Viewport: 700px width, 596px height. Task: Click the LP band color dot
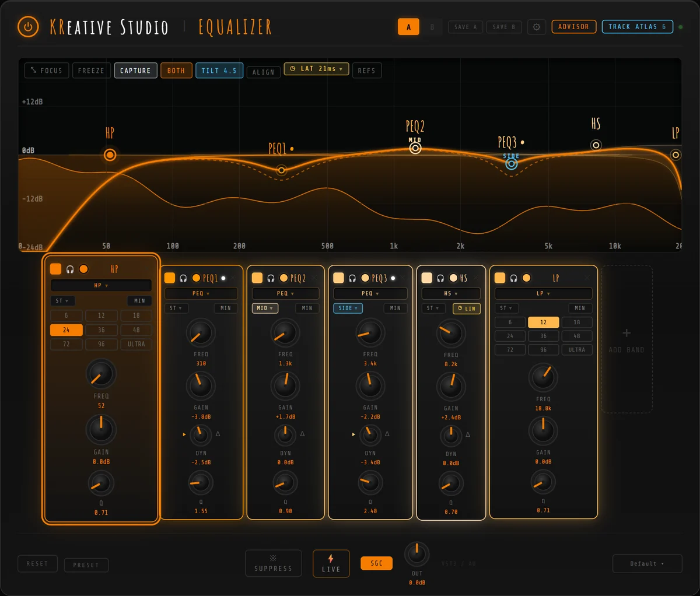click(527, 278)
